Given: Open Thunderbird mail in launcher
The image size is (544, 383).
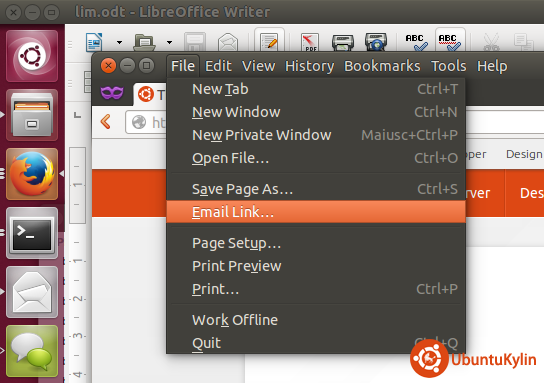Looking at the screenshot, I should click(32, 292).
